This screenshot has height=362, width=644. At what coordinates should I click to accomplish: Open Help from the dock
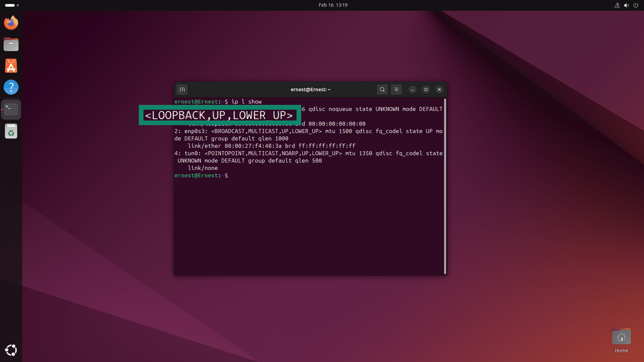11,87
